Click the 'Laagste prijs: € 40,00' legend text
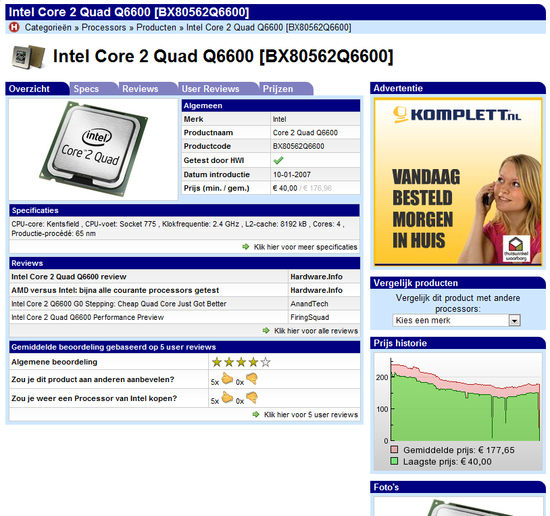The width and height of the screenshot is (550, 516). pyautogui.click(x=447, y=461)
